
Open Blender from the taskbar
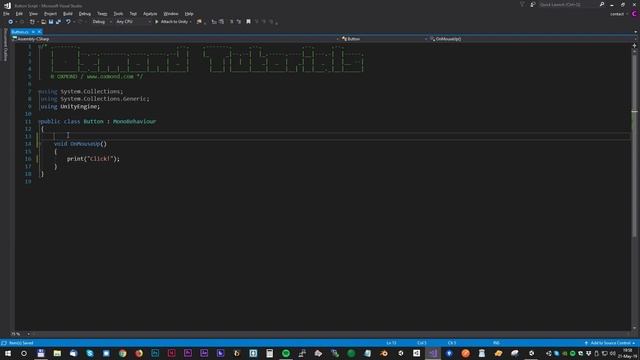click(384, 353)
